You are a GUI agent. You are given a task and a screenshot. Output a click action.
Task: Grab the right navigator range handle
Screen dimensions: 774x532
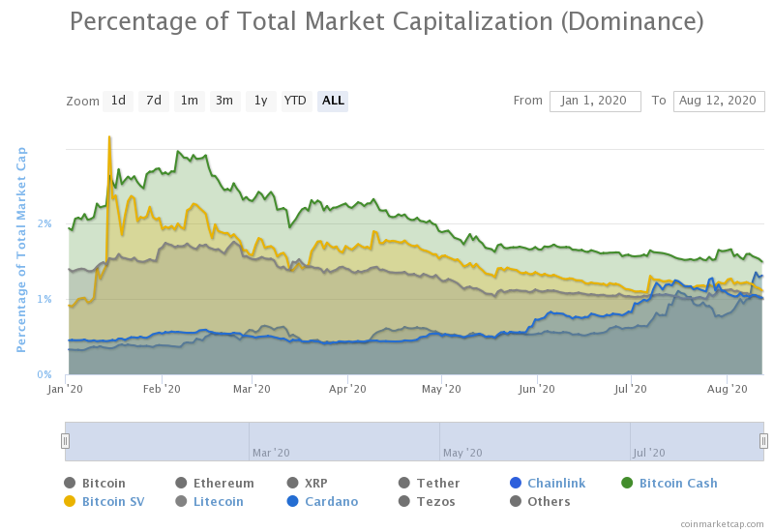pos(763,441)
